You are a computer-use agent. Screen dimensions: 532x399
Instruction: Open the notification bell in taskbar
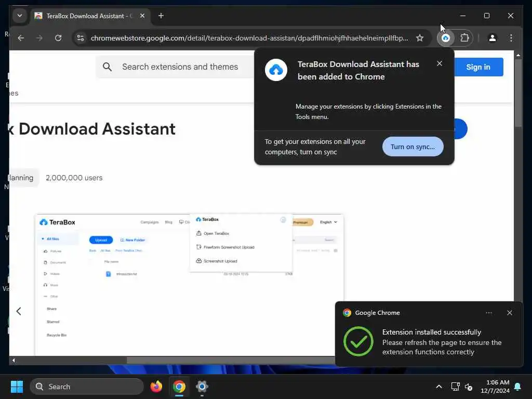pos(518,387)
